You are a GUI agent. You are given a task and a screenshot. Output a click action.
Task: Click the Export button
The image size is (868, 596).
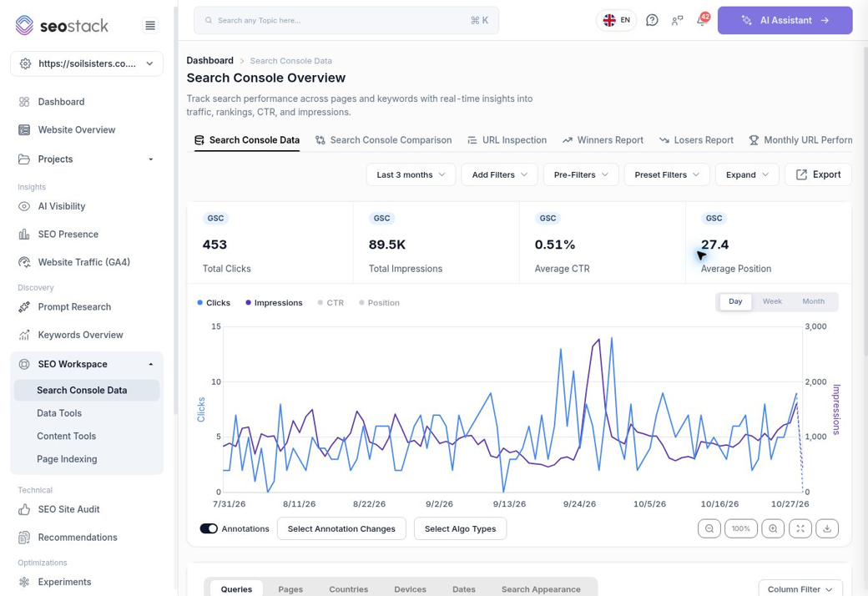click(x=818, y=174)
